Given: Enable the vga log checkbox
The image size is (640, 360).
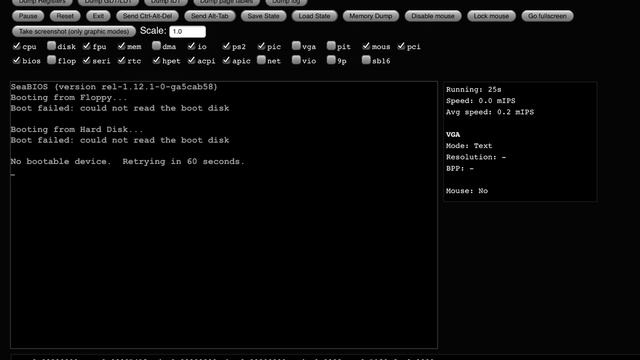Looking at the screenshot, I should point(296,46).
